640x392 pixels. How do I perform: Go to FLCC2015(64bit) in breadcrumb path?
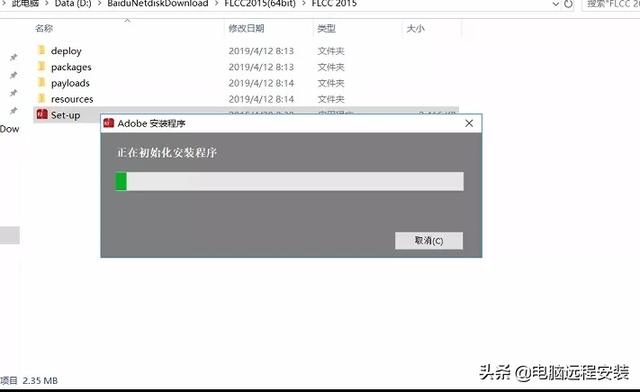tap(260, 4)
